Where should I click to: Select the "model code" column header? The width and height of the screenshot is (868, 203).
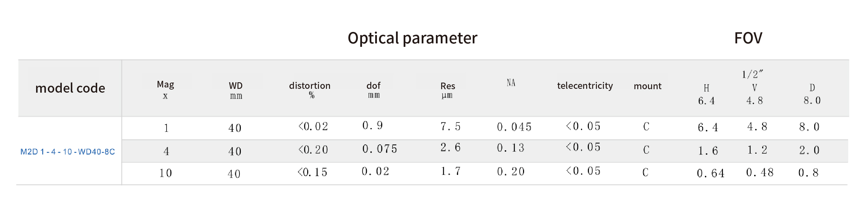click(70, 88)
